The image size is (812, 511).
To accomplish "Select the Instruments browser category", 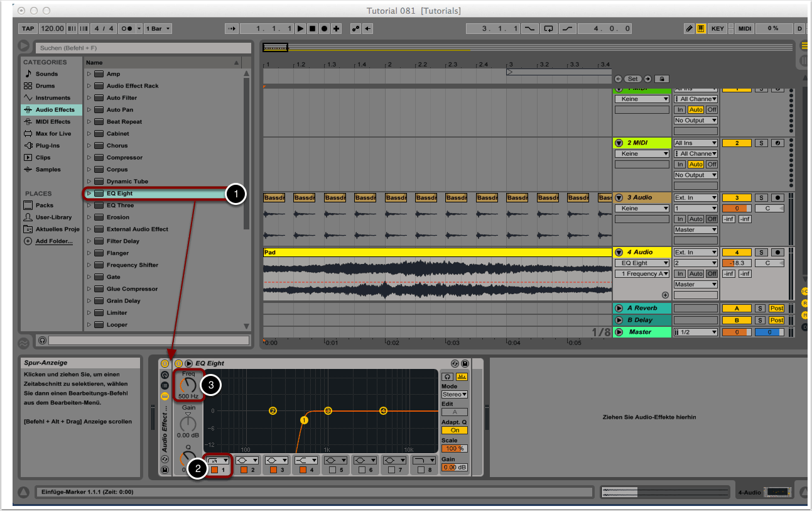I will 53,98.
